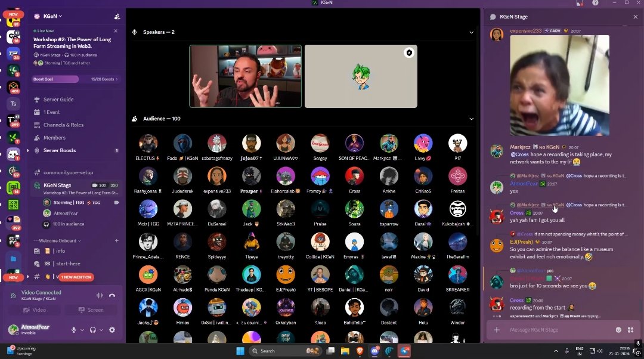This screenshot has height=359, width=644.
Task: Click audience member 917 avatar
Action: (457, 144)
